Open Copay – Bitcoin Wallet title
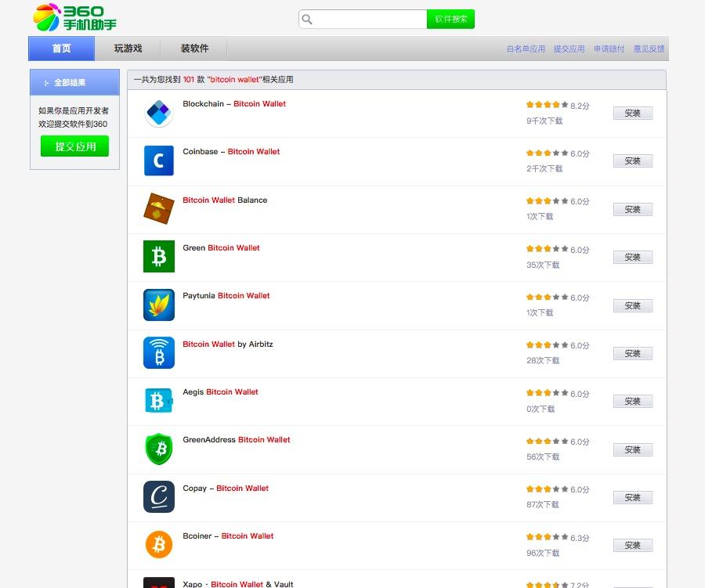 point(226,489)
